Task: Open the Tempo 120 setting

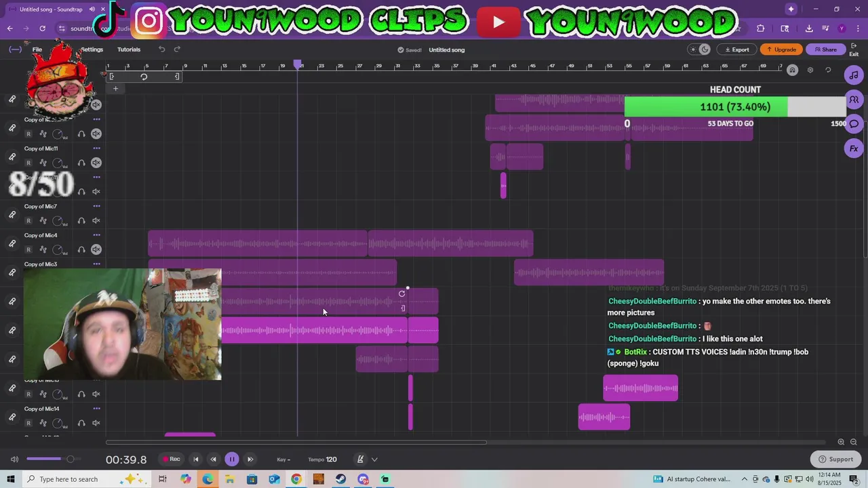Action: [322, 460]
